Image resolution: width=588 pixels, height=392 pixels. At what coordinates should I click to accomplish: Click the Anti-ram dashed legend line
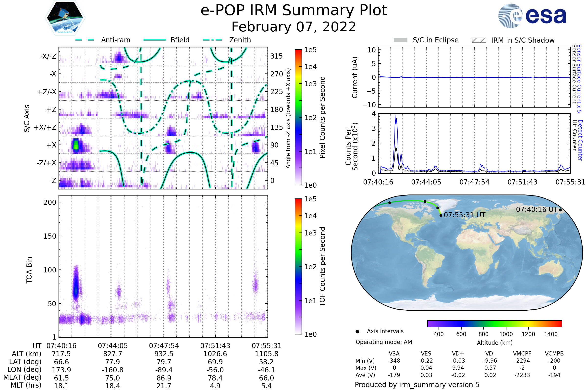point(85,40)
